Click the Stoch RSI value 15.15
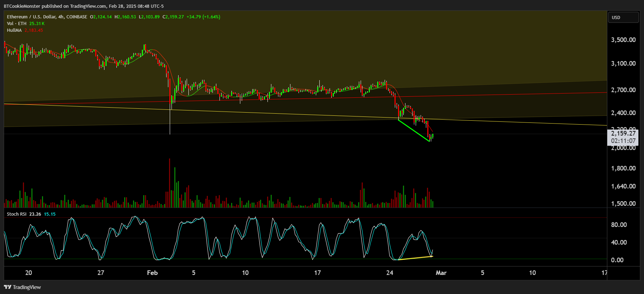Viewport: 644px width, 294px height. coord(50,214)
